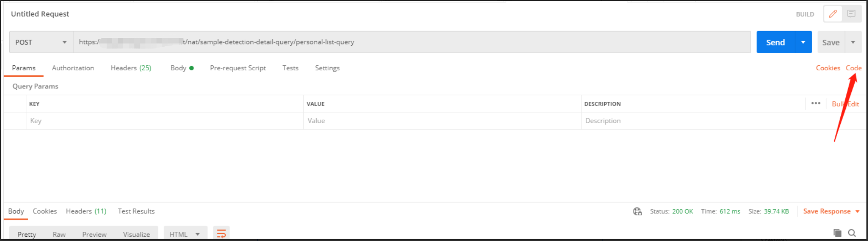Click the blue Send button

click(x=775, y=42)
